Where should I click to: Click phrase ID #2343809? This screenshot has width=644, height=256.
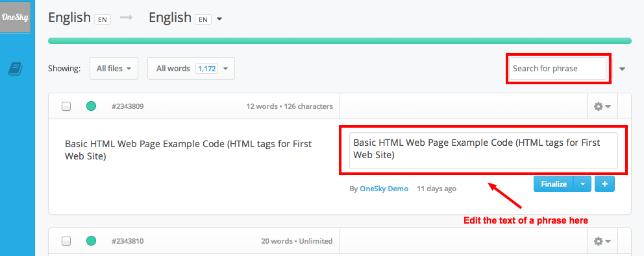click(x=128, y=106)
